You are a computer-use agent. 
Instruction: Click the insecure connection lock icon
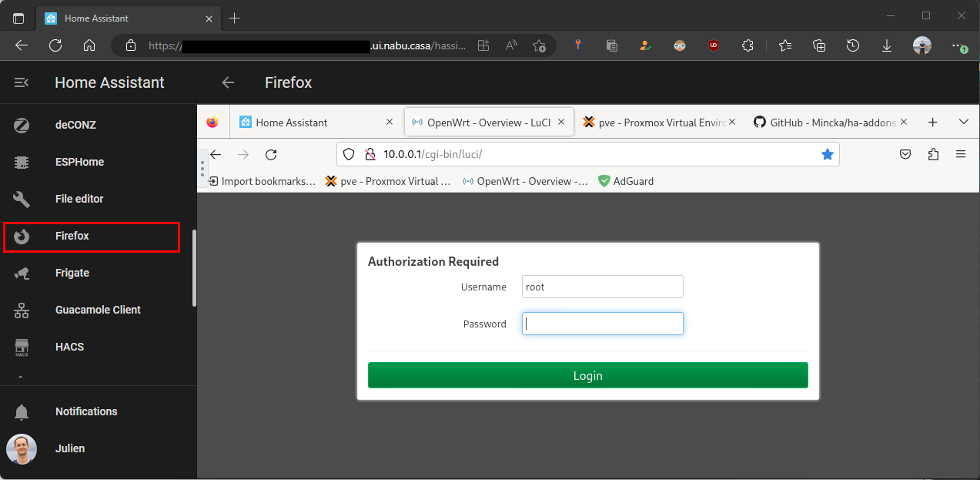369,154
